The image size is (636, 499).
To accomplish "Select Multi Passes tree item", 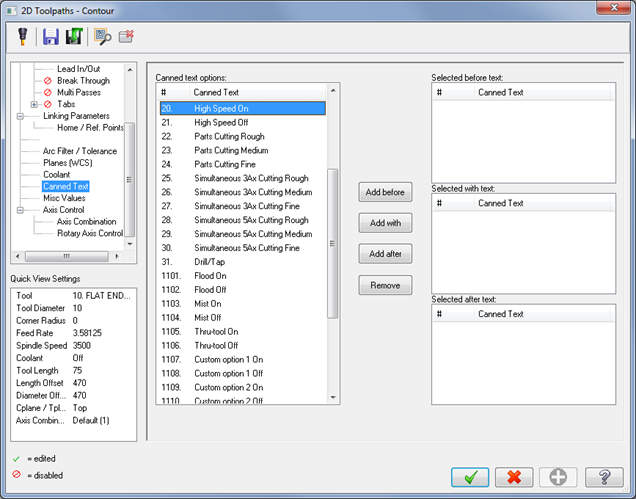I will coord(79,92).
